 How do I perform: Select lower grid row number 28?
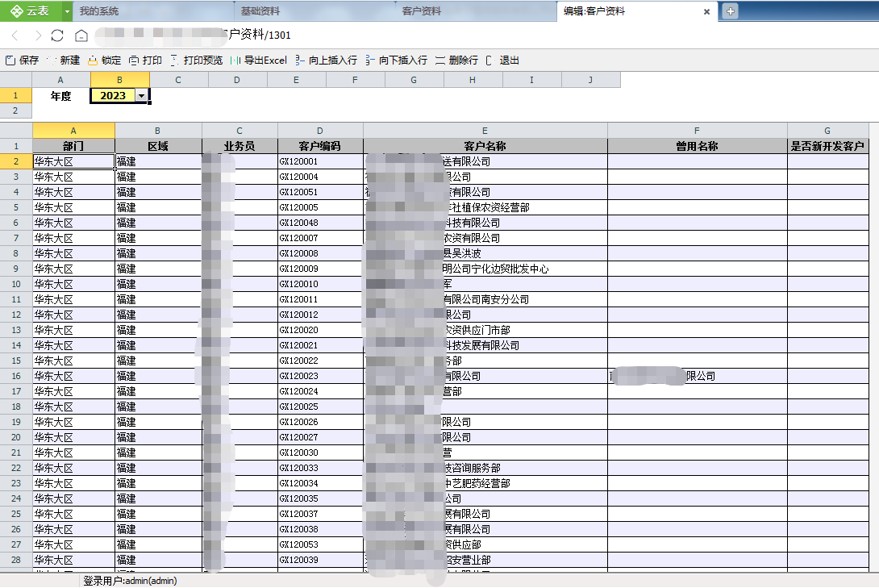click(15, 560)
